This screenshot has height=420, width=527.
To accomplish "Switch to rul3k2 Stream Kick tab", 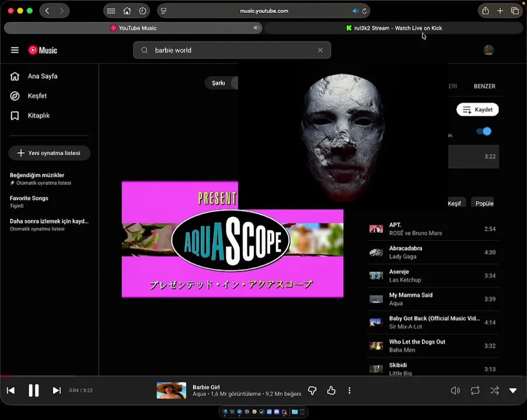I will coord(393,28).
